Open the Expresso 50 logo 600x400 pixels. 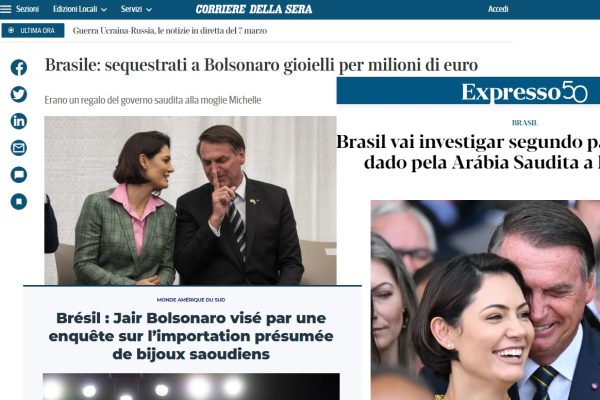click(x=524, y=92)
